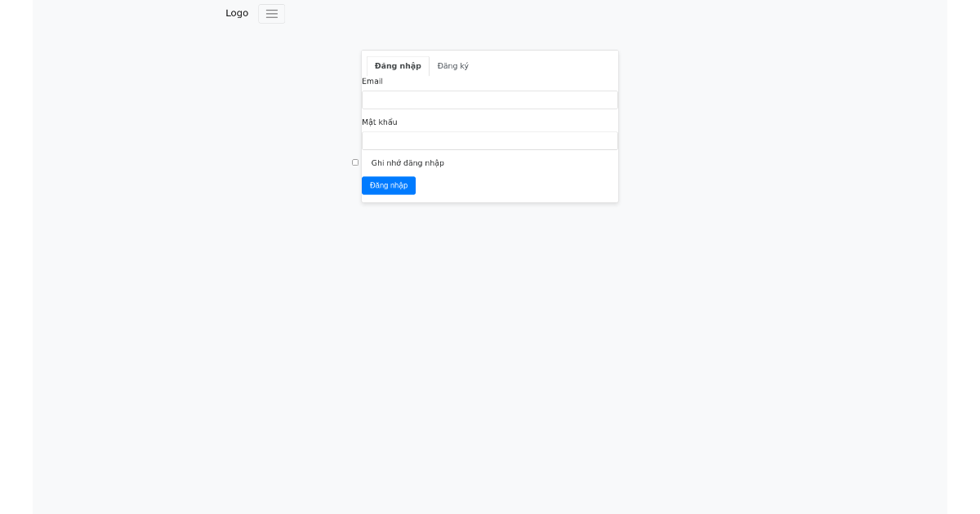980x514 pixels.
Task: Enable the Ghi nhớ đăng nhập checkbox
Action: click(x=355, y=162)
